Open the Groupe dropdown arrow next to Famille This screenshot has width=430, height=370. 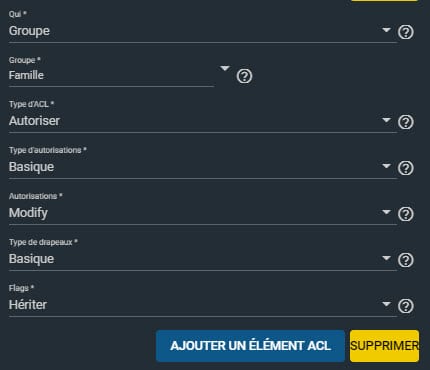coord(225,68)
